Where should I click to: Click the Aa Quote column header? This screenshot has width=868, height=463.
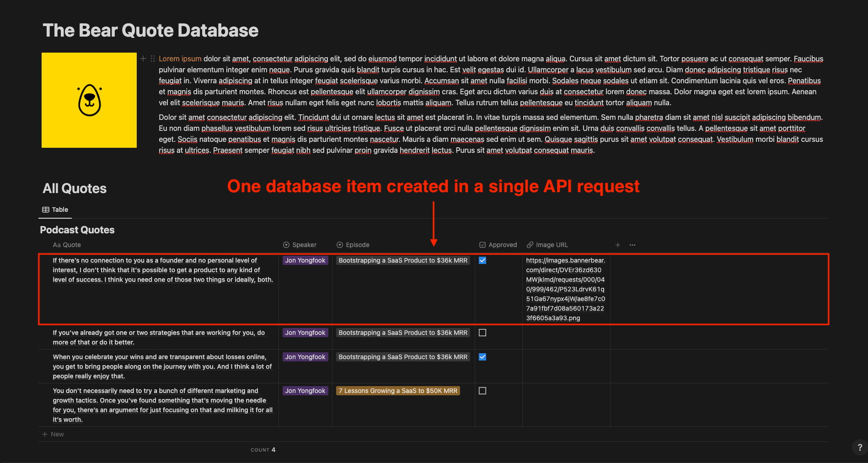[x=67, y=245]
